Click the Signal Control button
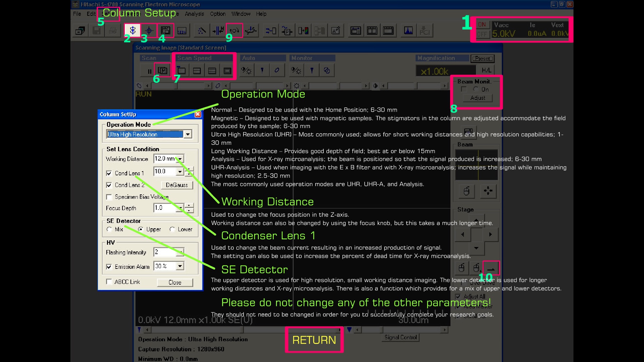Screen dimensions: 644x362 click(x=400, y=337)
